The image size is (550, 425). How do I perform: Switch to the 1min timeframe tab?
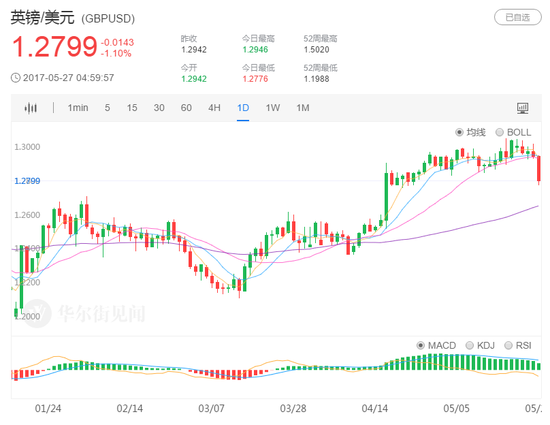(78, 108)
